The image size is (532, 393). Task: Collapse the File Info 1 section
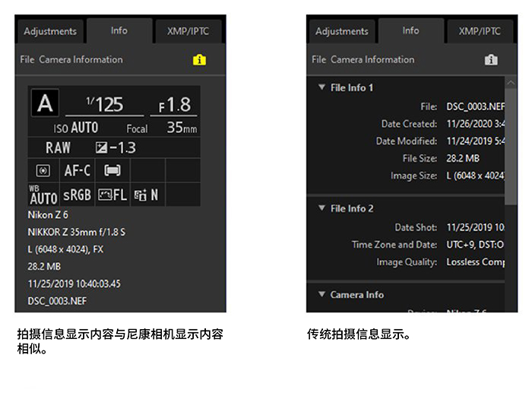pos(321,88)
